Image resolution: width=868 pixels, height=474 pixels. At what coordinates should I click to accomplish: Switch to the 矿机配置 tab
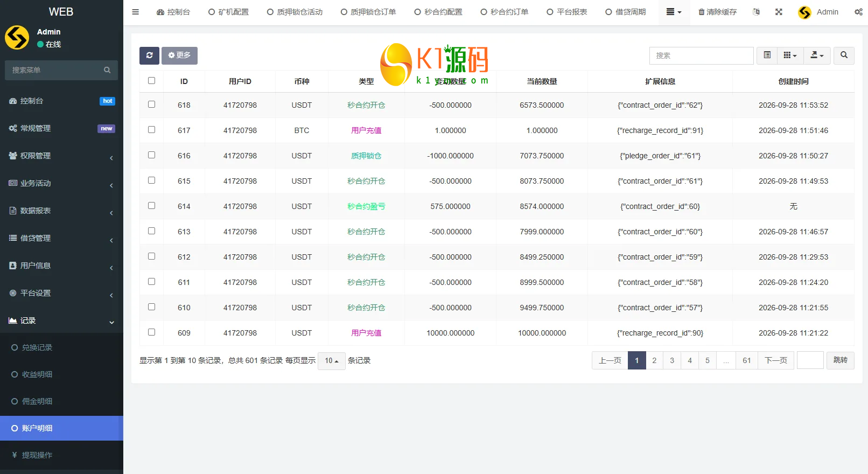(x=228, y=12)
